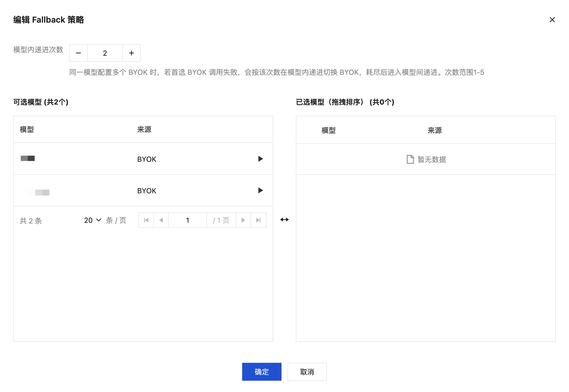Confirm with the blue 确定 button
Image resolution: width=569 pixels, height=392 pixels.
point(262,372)
